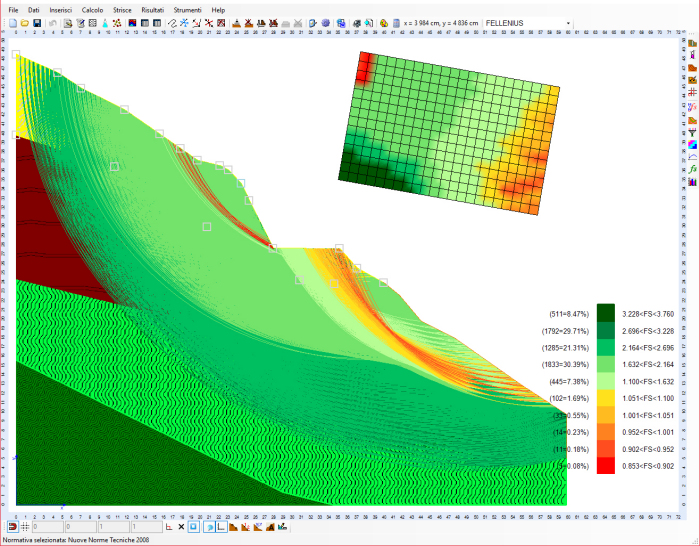Screen dimensions: 700x546
Task: Open the Strisce menu
Action: pyautogui.click(x=122, y=9)
